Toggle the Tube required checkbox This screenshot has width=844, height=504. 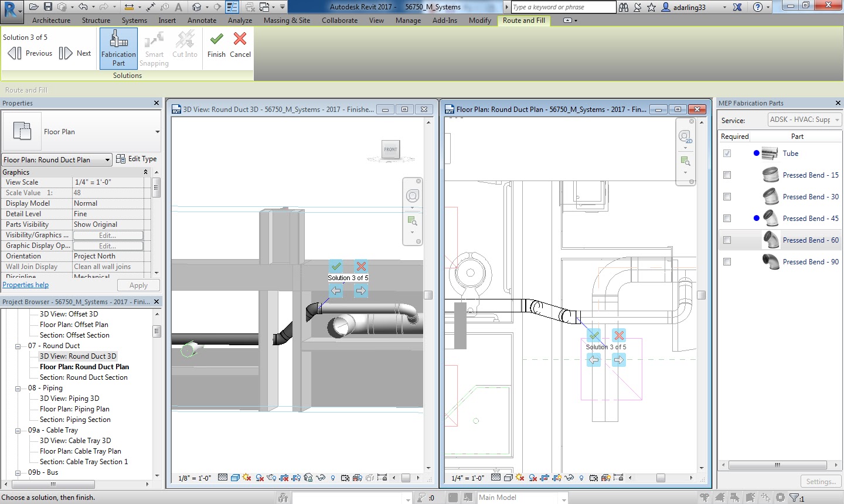coord(727,154)
